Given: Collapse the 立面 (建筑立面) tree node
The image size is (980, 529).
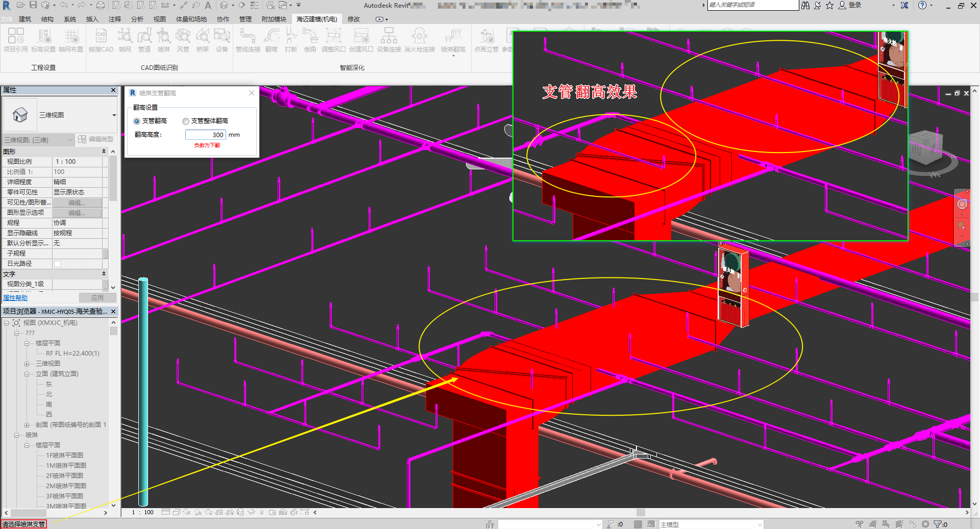Looking at the screenshot, I should tap(27, 374).
